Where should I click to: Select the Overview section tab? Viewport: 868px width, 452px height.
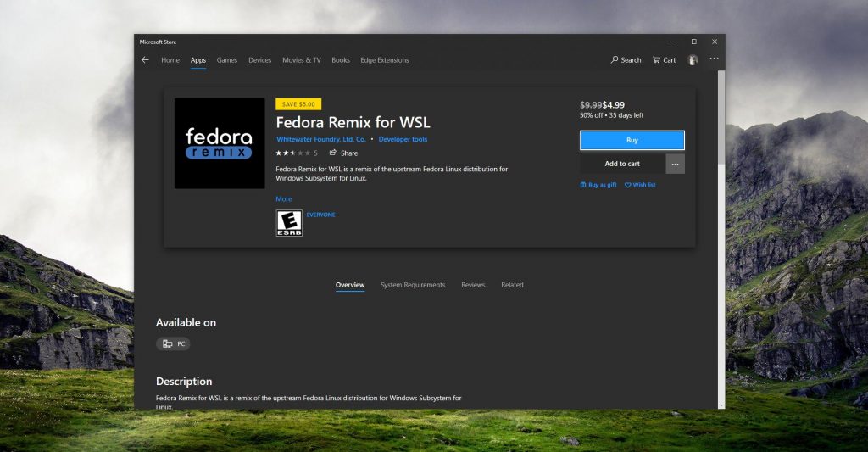350,285
